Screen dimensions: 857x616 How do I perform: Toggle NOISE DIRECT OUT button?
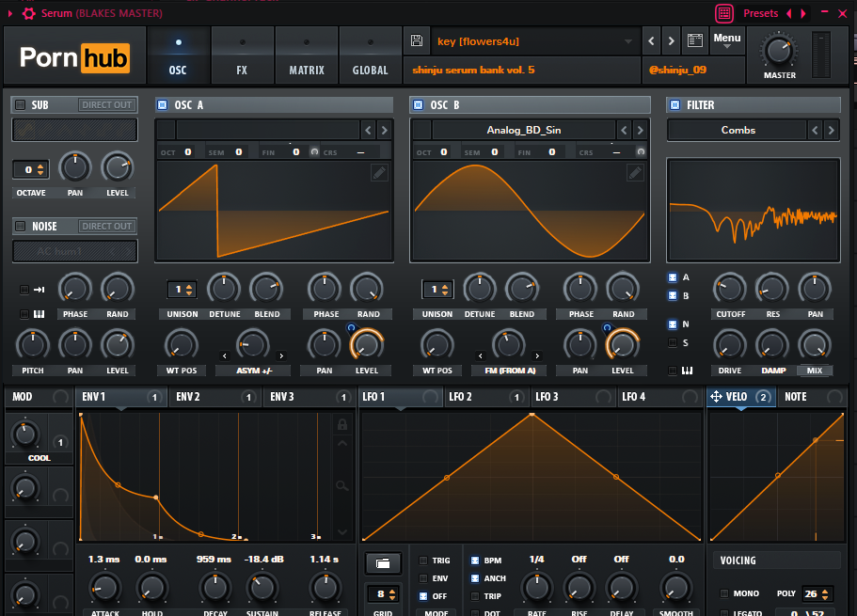click(106, 226)
